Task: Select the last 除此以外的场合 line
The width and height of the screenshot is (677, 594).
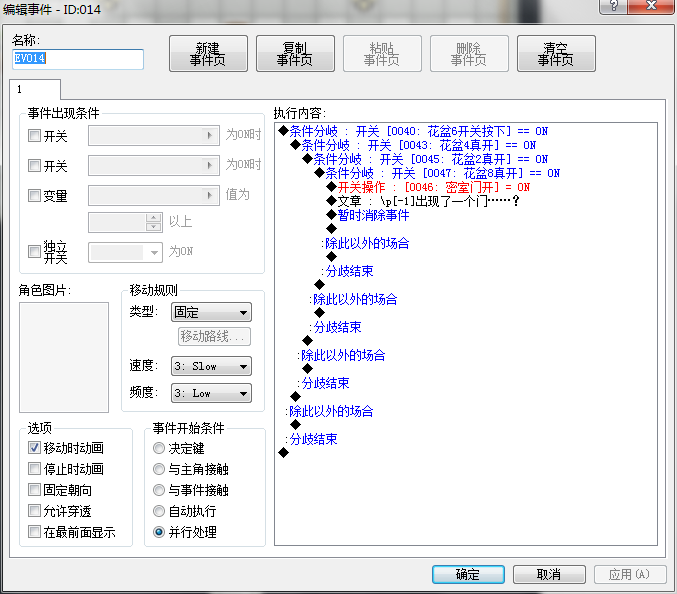Action: [329, 411]
